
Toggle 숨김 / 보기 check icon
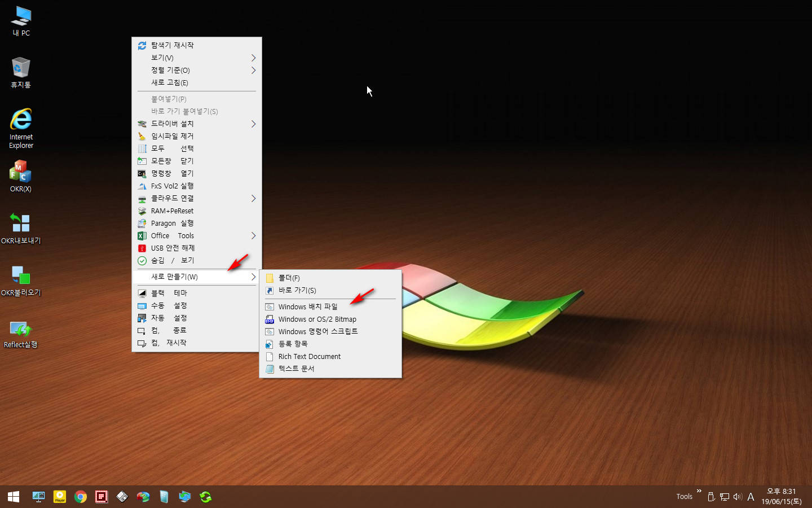[x=142, y=260]
